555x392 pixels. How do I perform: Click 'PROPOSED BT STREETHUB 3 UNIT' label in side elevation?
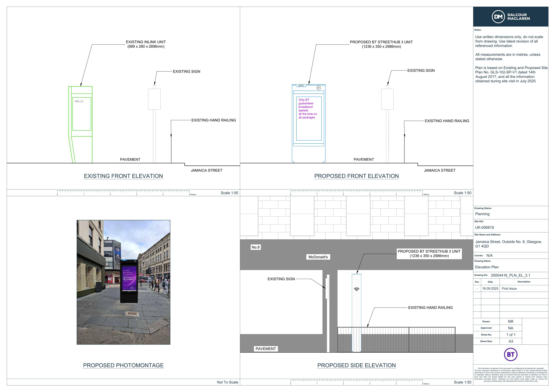pyautogui.click(x=429, y=254)
